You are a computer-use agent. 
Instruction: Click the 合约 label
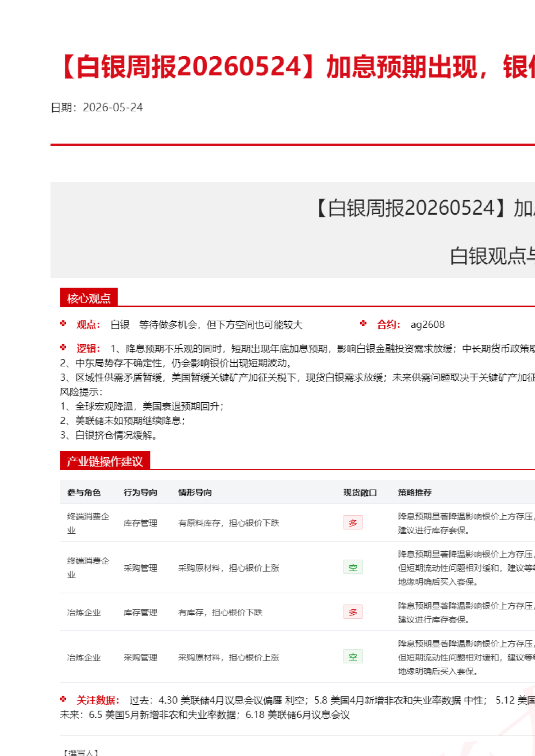click(389, 324)
